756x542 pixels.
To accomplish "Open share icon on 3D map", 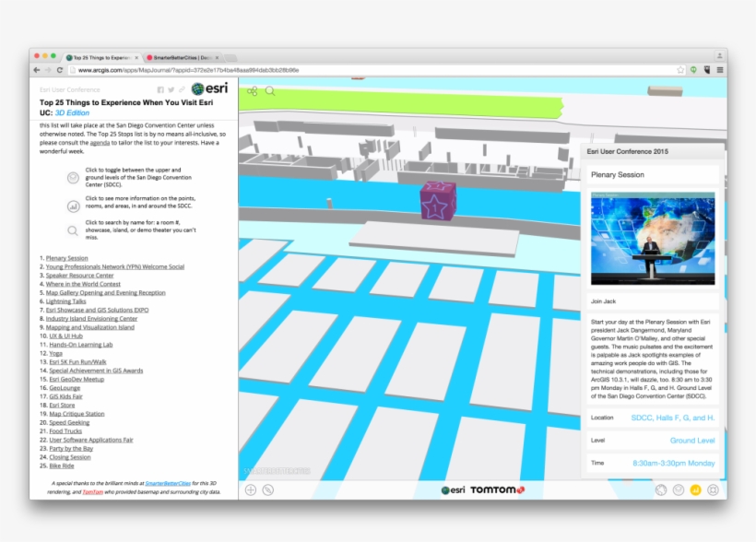I will click(253, 91).
